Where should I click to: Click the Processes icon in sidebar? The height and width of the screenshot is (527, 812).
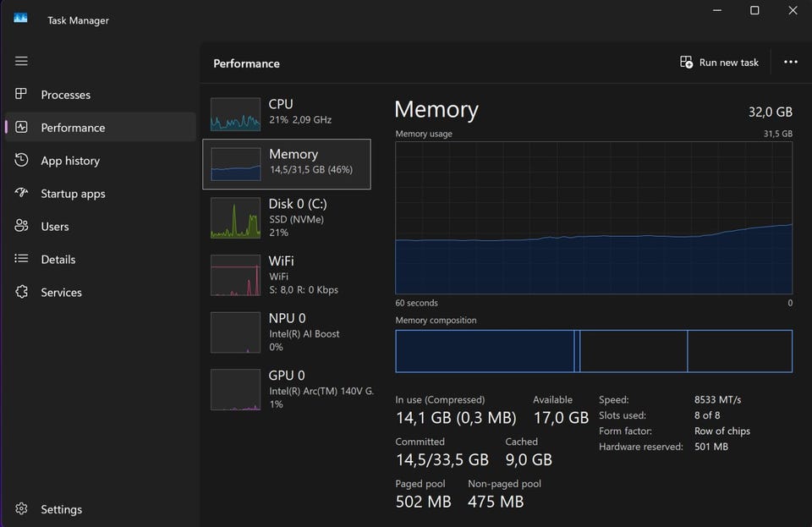tap(22, 95)
